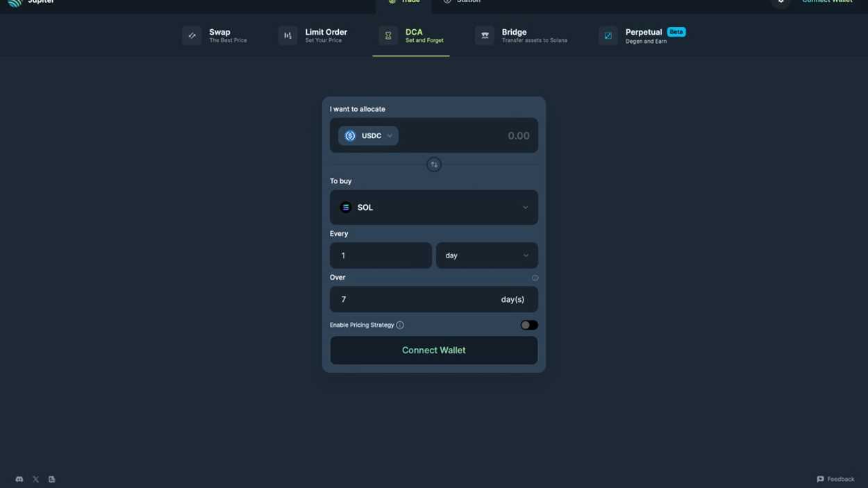This screenshot has height=488, width=868.
Task: Click the 'To buy' label
Action: (341, 181)
